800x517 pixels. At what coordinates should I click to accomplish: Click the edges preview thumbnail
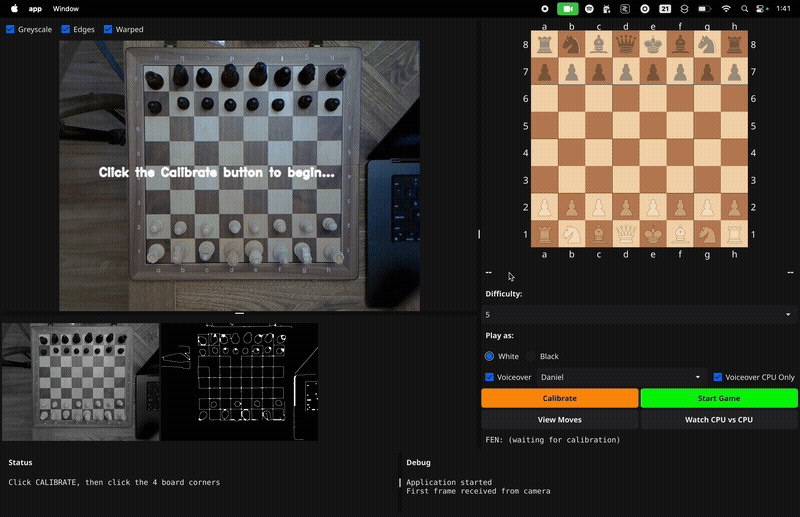click(x=239, y=382)
